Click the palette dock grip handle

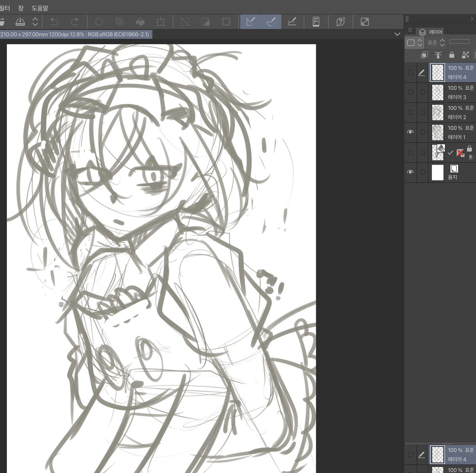(407, 19)
